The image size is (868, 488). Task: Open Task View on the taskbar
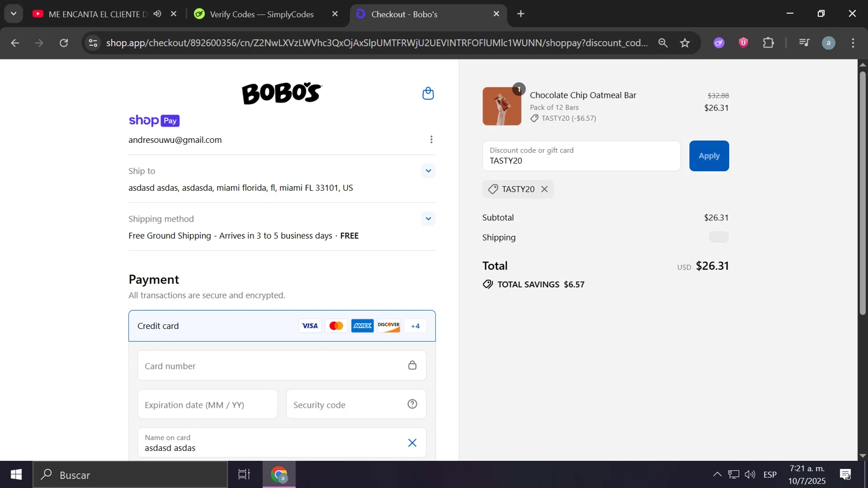[x=244, y=475]
